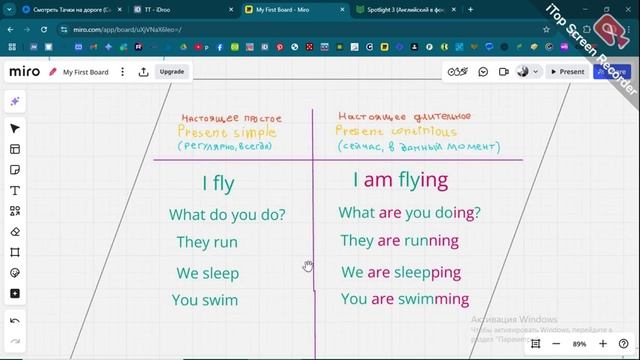Select the 'You swim' text
This screenshot has width=640, height=360.
pos(205,300)
